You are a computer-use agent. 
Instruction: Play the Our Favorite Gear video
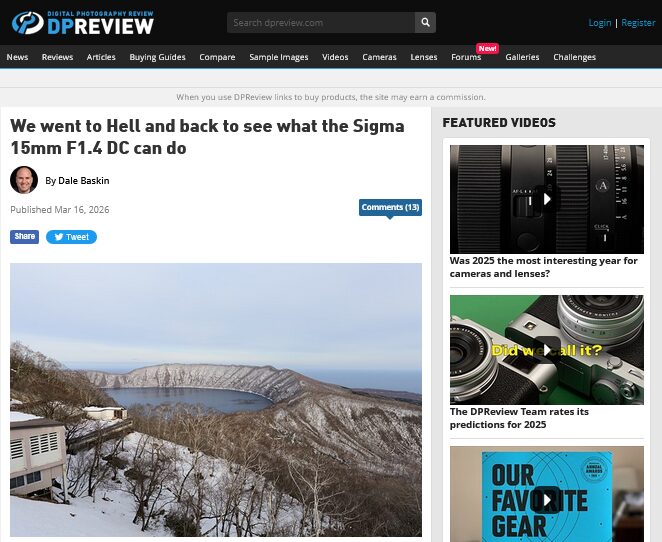[547, 499]
